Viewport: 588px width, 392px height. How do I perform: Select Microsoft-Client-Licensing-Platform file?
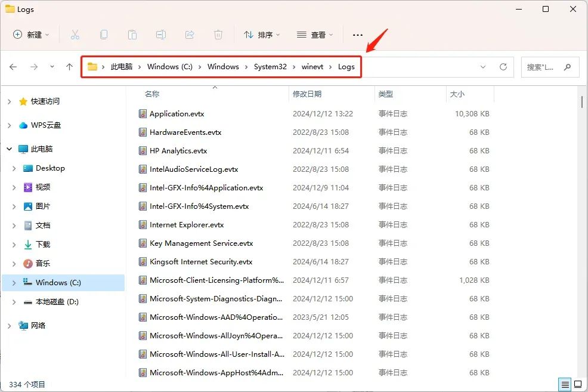216,280
